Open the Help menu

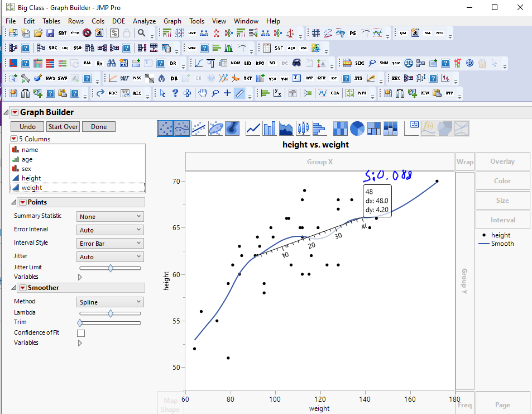273,21
